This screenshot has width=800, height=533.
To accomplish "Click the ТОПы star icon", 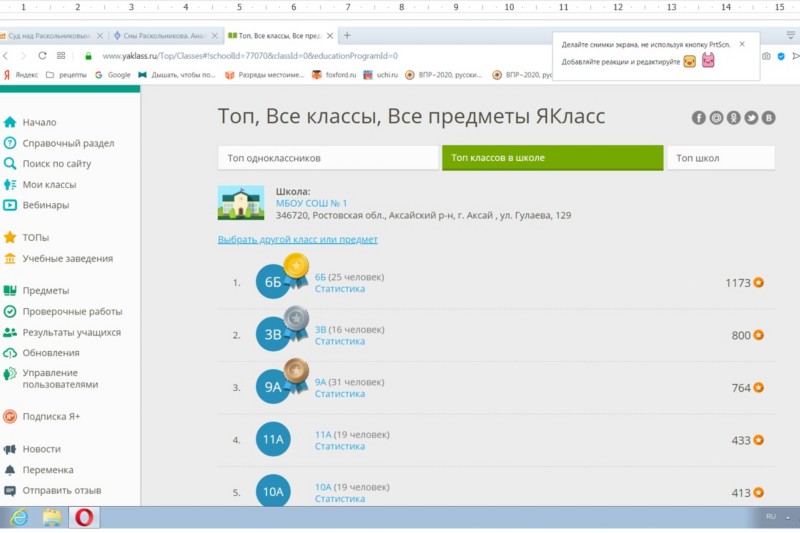I will [10, 237].
